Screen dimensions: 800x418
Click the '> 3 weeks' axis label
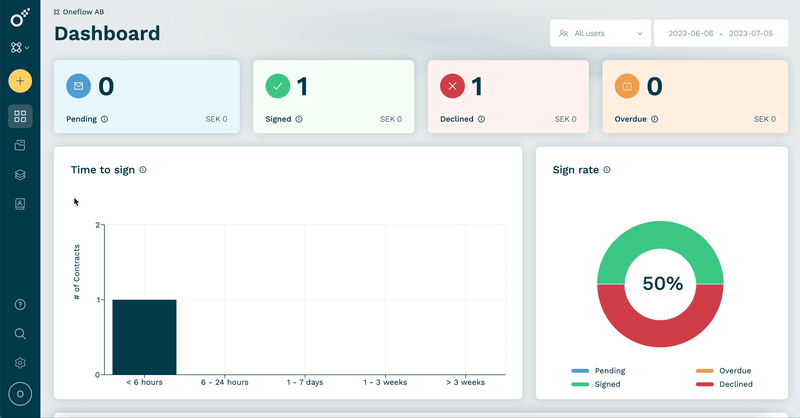coord(465,382)
